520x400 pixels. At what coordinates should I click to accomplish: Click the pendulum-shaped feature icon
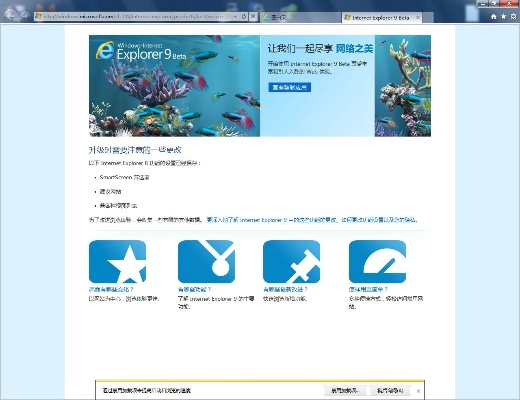coord(206,262)
